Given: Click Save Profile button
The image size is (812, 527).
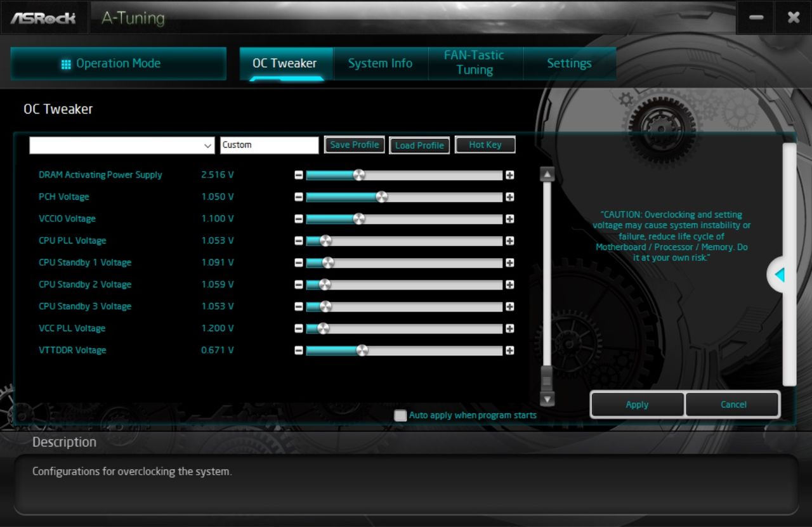Looking at the screenshot, I should tap(355, 145).
